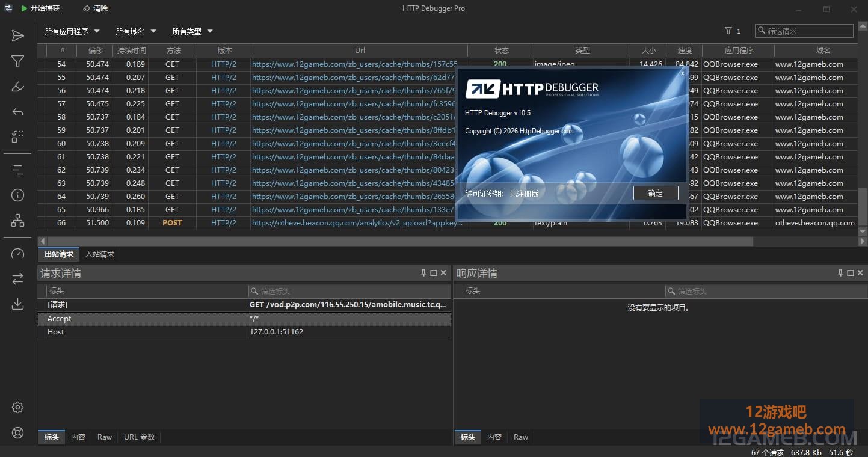Sort by the 持续时间 column header
Viewport: 868px width, 457px height.
pyautogui.click(x=132, y=51)
